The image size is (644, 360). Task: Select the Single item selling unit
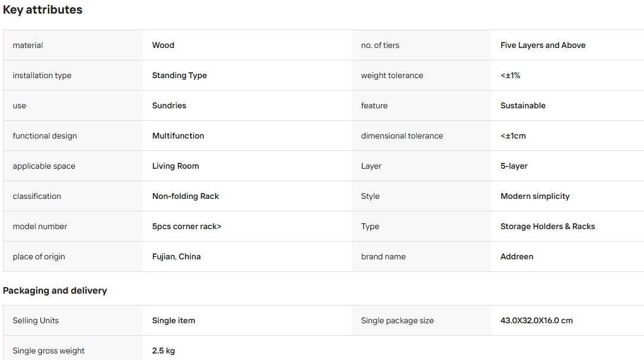(x=174, y=320)
